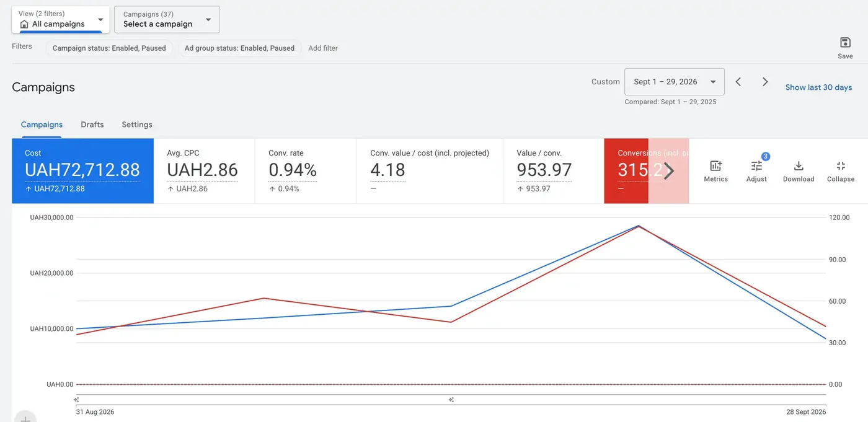The height and width of the screenshot is (422, 868).
Task: Click the UAH30,000.00 axis label
Action: (x=51, y=218)
